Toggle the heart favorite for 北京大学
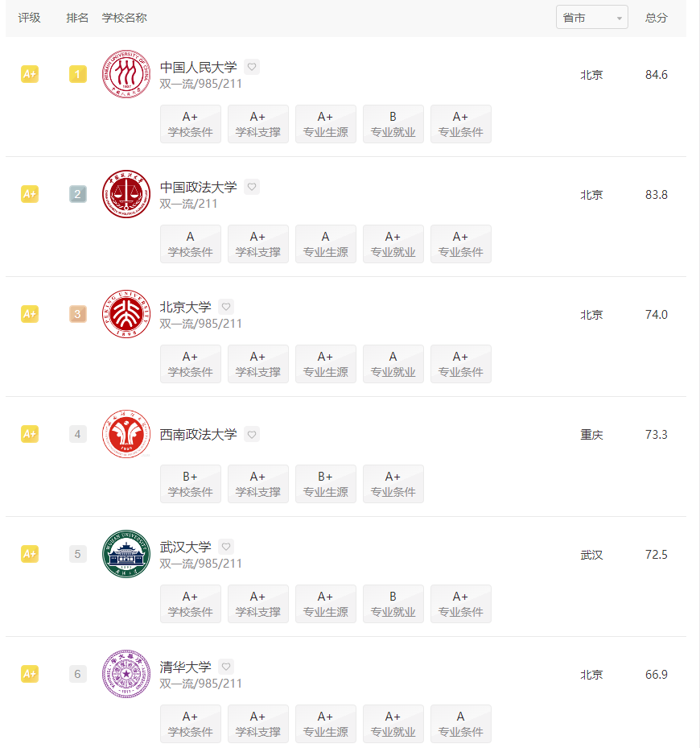The image size is (700, 748). [x=226, y=307]
